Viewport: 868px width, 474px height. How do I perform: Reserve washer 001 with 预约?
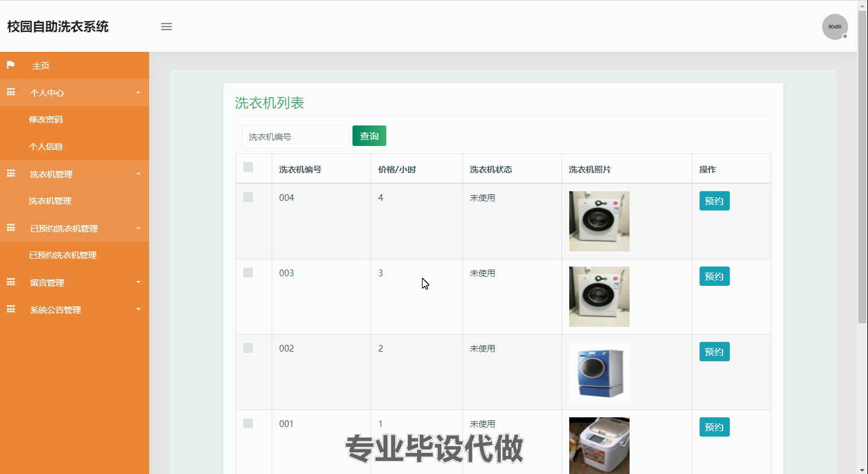pos(715,427)
